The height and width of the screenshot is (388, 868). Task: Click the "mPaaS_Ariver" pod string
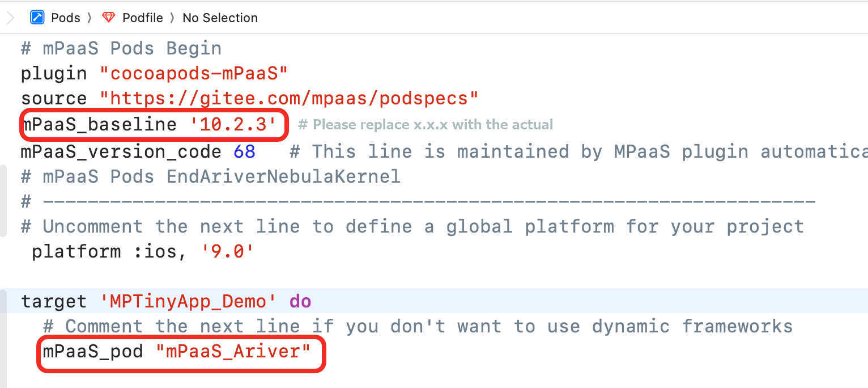233,352
